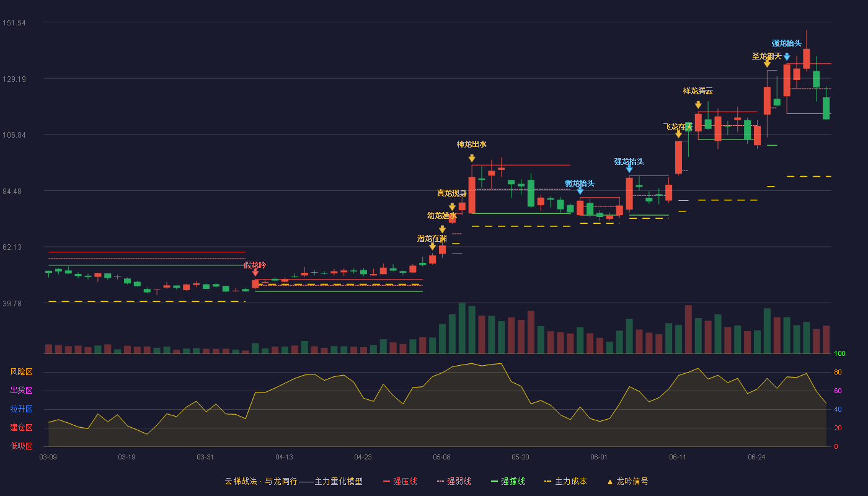Screen dimensions: 868x496
Task: Toggle the 龙吟信号 legend entry
Action: [x=627, y=481]
